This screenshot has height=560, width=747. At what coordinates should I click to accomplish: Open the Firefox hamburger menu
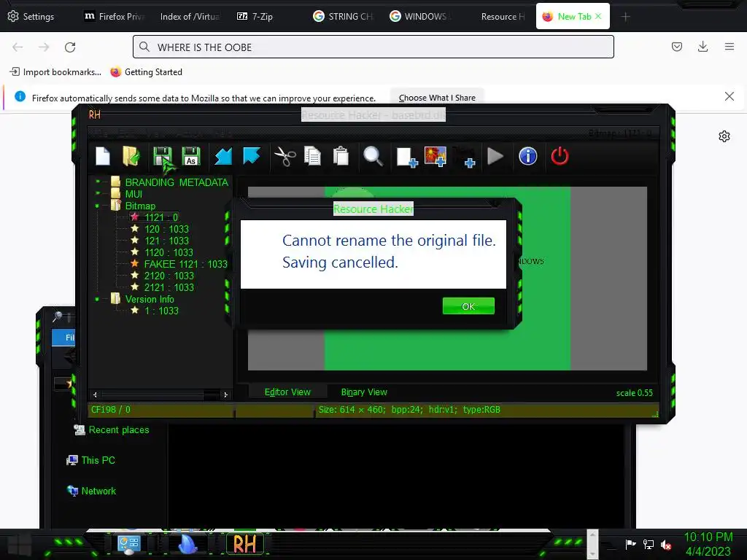pyautogui.click(x=729, y=47)
